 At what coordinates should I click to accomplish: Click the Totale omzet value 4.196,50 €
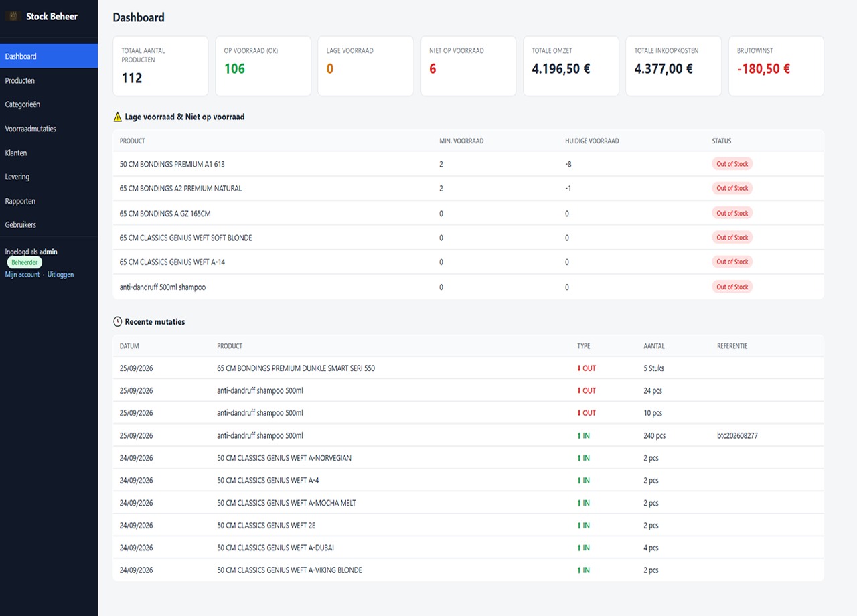(x=561, y=68)
